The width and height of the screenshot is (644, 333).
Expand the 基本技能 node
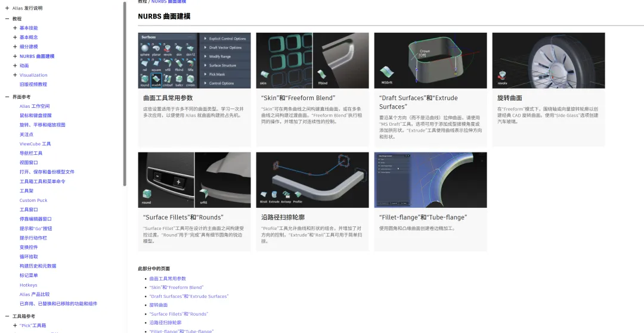[x=15, y=28]
